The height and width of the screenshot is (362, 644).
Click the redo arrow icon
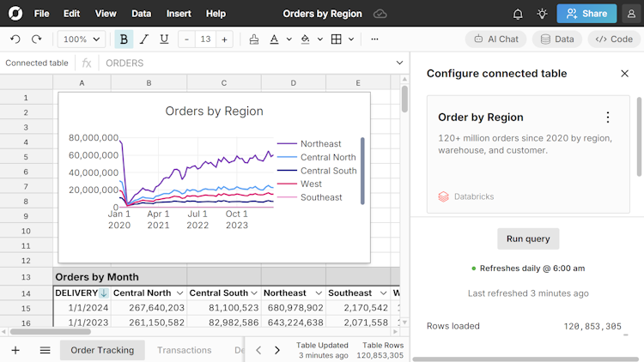[36, 39]
